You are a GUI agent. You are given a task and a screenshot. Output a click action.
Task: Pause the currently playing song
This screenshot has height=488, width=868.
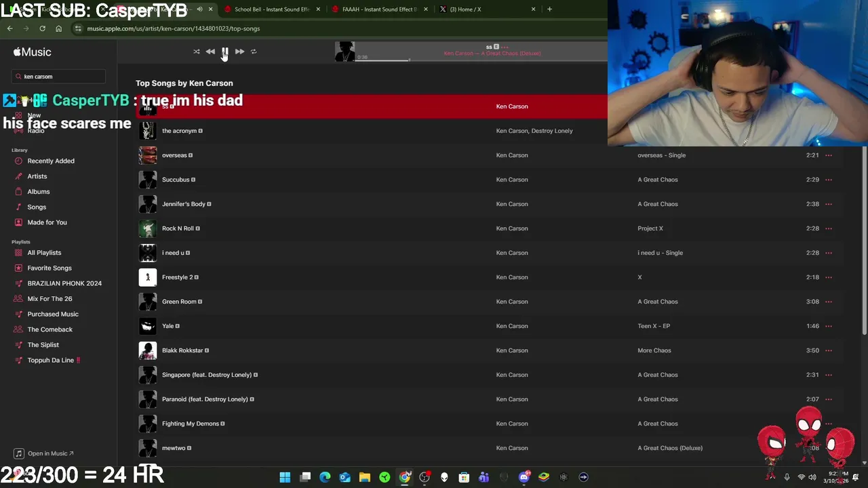(225, 52)
